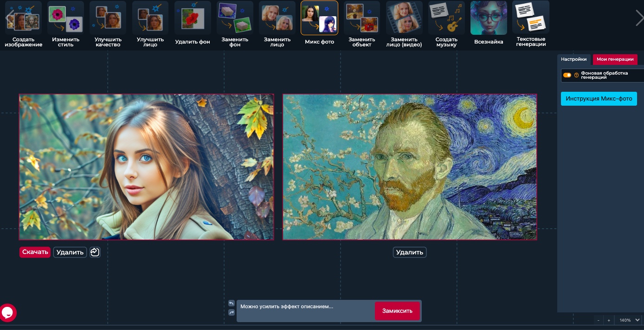Click the help question mark near Фоновая обработка
Screen dimensions: 644x330
[577, 75]
